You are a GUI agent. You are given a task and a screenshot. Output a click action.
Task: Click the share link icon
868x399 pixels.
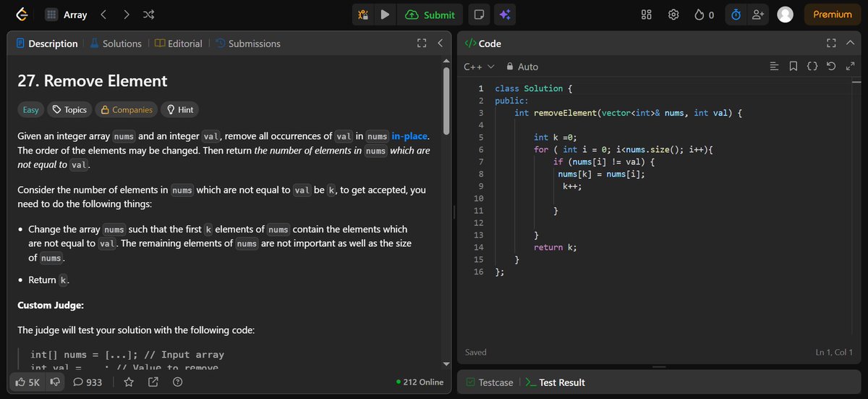(153, 382)
